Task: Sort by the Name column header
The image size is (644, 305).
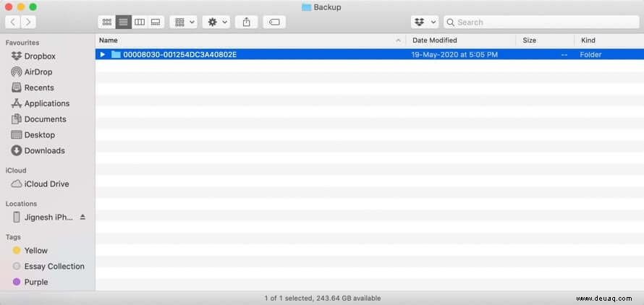Action: pyautogui.click(x=109, y=40)
